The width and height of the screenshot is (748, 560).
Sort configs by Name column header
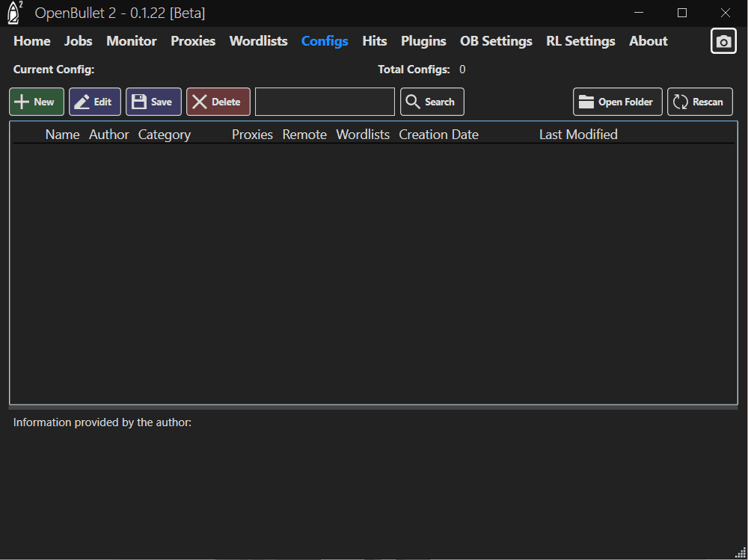[x=62, y=135]
